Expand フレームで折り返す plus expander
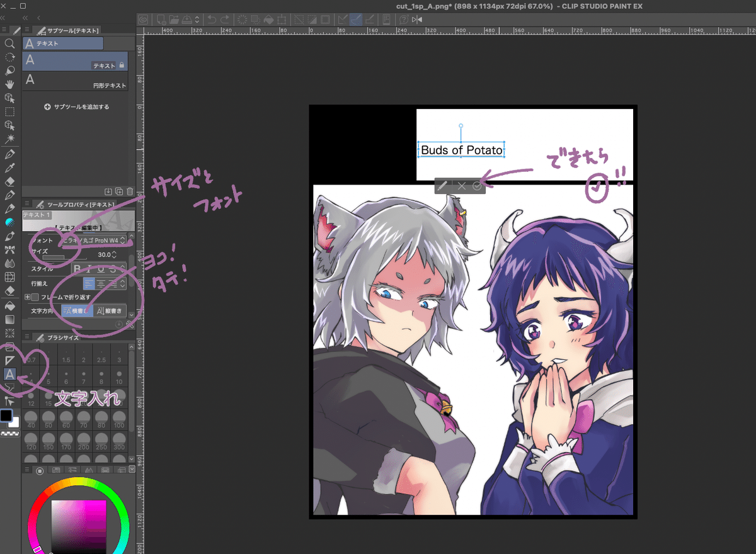Screen dimensions: 756x554 coord(27,297)
